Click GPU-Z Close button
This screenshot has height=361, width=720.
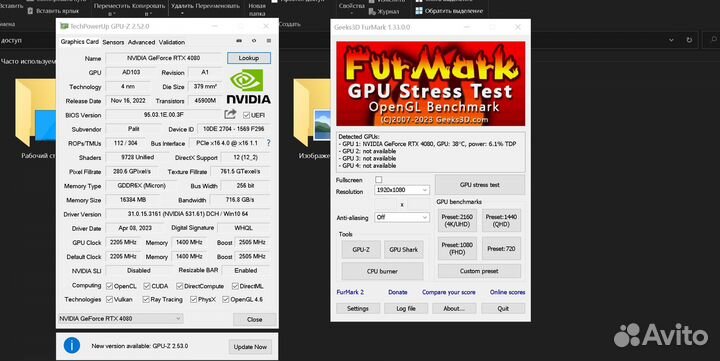[254, 319]
